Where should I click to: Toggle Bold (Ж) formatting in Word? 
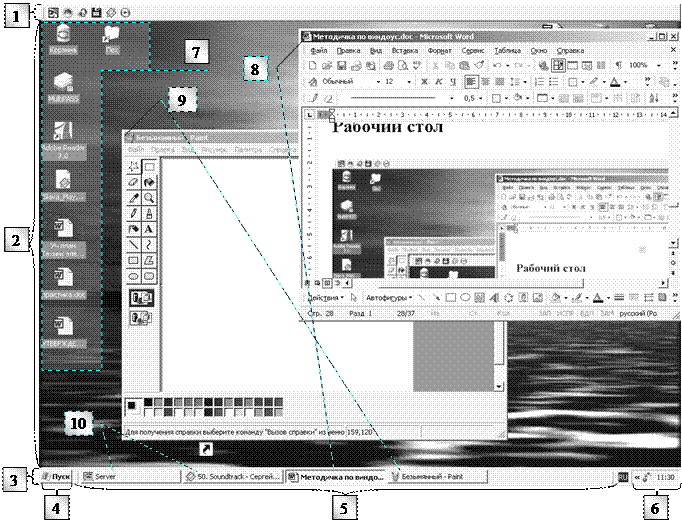(424, 82)
